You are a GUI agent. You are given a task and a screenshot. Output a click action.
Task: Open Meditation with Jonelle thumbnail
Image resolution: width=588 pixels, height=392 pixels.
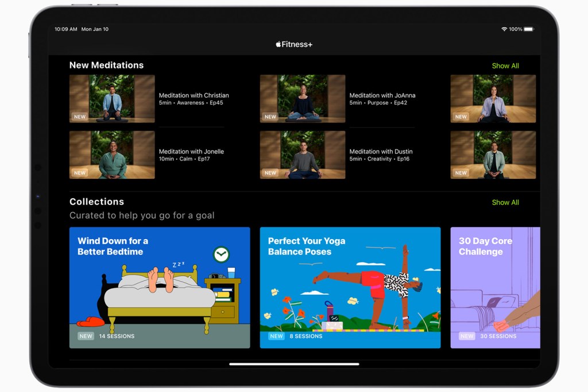pyautogui.click(x=112, y=155)
